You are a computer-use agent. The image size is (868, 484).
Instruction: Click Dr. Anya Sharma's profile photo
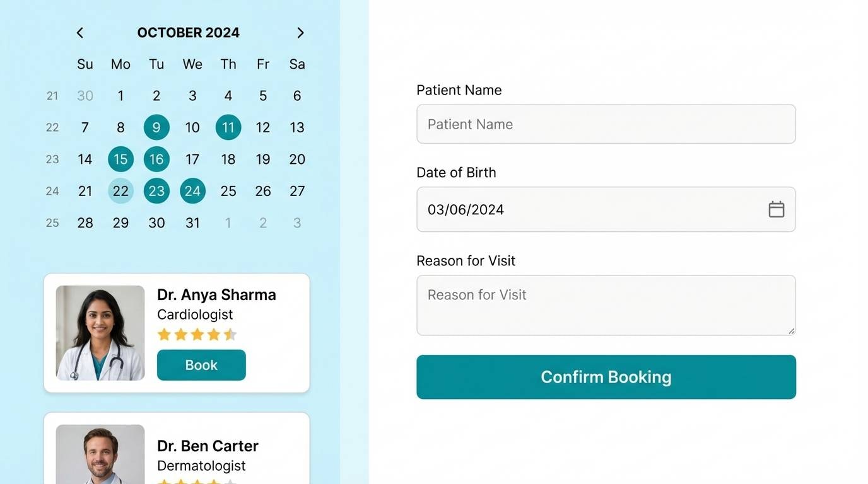pos(100,333)
